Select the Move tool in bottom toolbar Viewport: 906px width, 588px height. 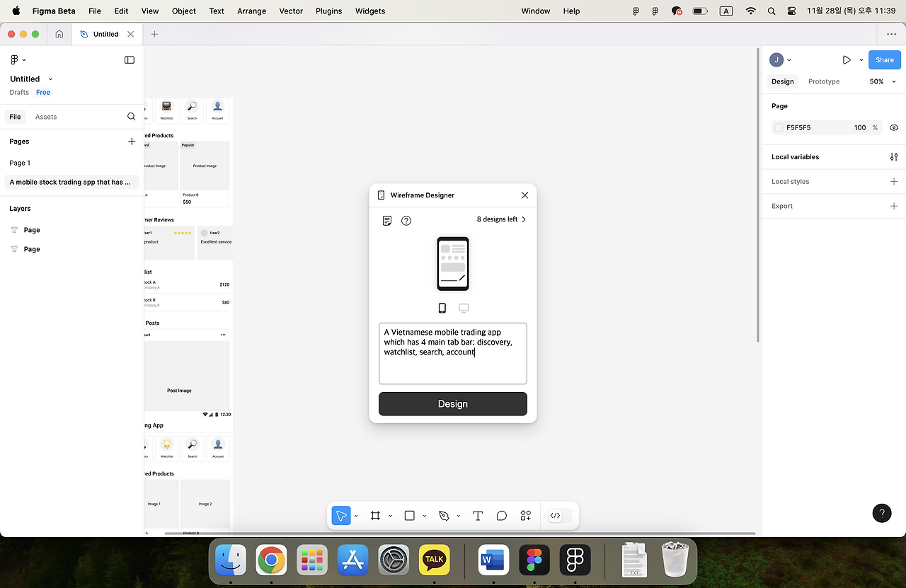[341, 516]
